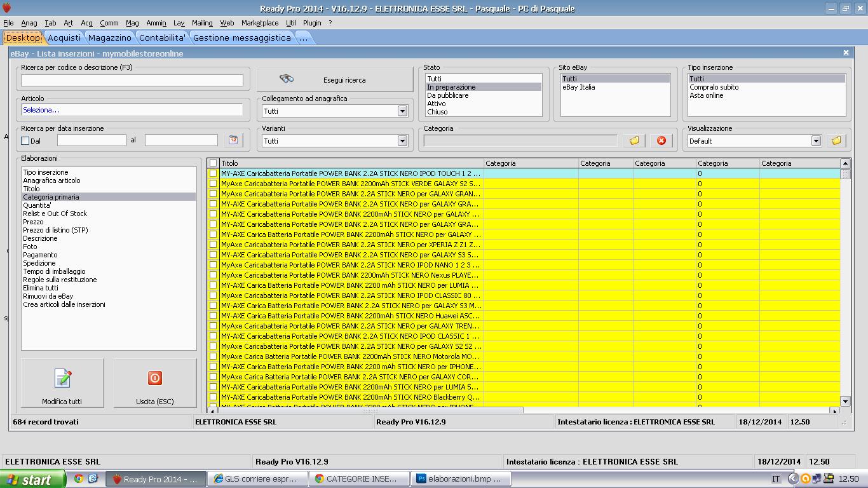Click the Ricerca per codice o descrizione field

coord(132,80)
